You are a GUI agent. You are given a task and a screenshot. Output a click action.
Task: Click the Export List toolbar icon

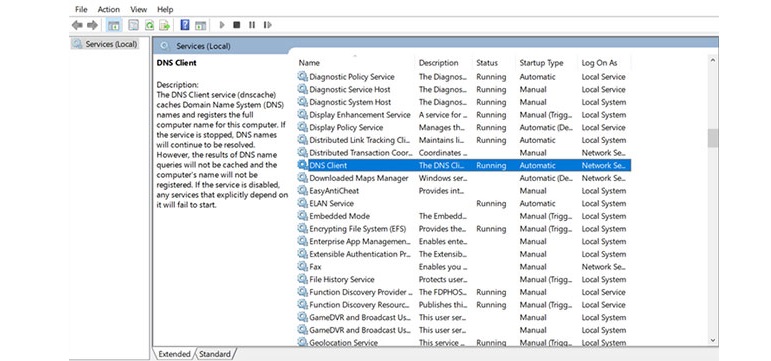coord(165,25)
